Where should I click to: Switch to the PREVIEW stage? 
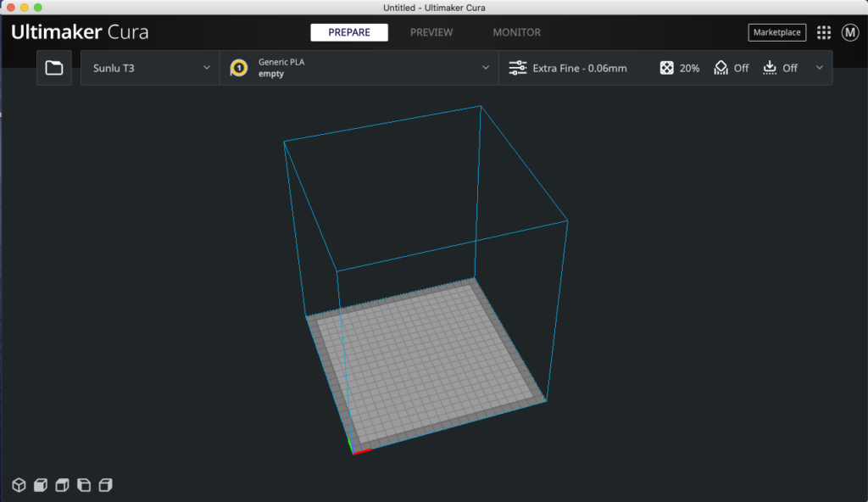coord(431,32)
